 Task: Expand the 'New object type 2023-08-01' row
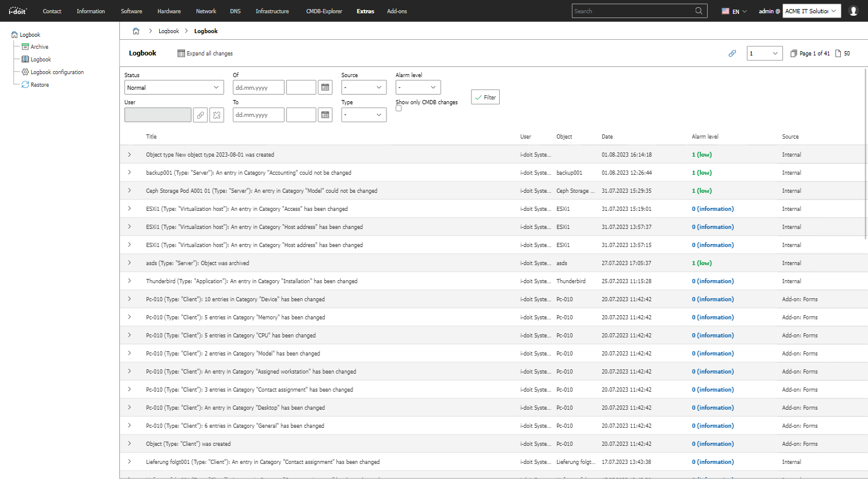129,155
